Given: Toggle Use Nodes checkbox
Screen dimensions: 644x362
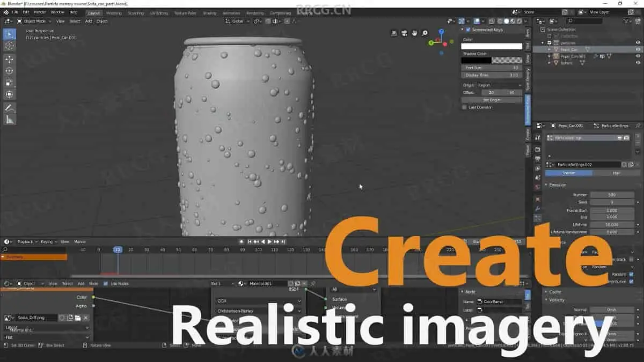Looking at the screenshot, I should pos(106,283).
